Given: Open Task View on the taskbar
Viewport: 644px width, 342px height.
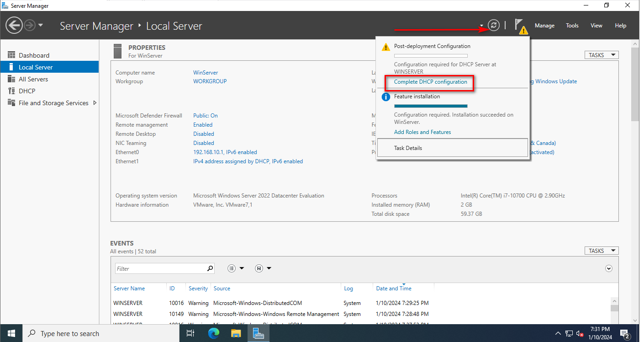Looking at the screenshot, I should [x=191, y=333].
